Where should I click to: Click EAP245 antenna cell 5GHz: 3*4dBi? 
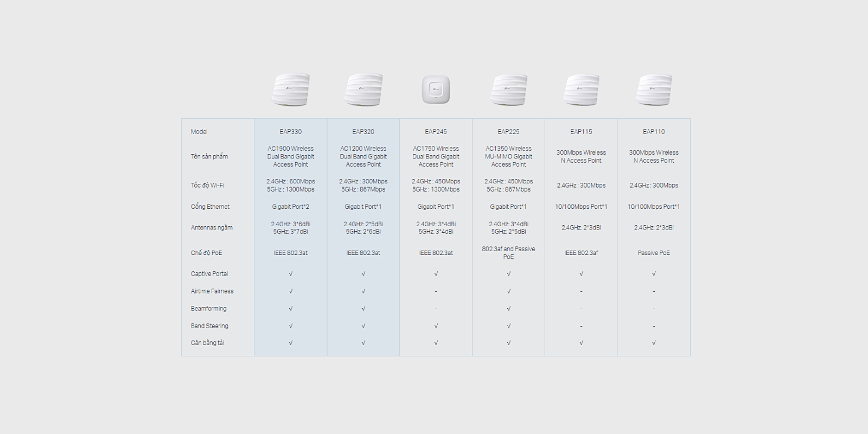point(436,228)
